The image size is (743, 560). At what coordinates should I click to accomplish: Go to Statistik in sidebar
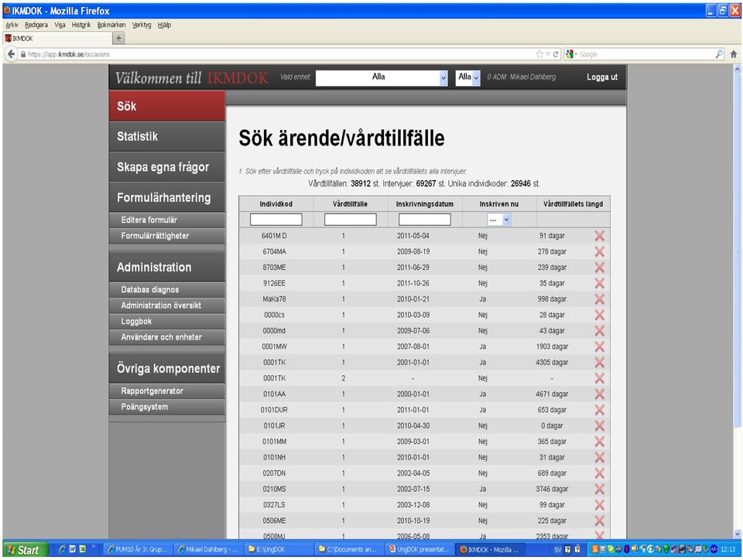[x=167, y=137]
